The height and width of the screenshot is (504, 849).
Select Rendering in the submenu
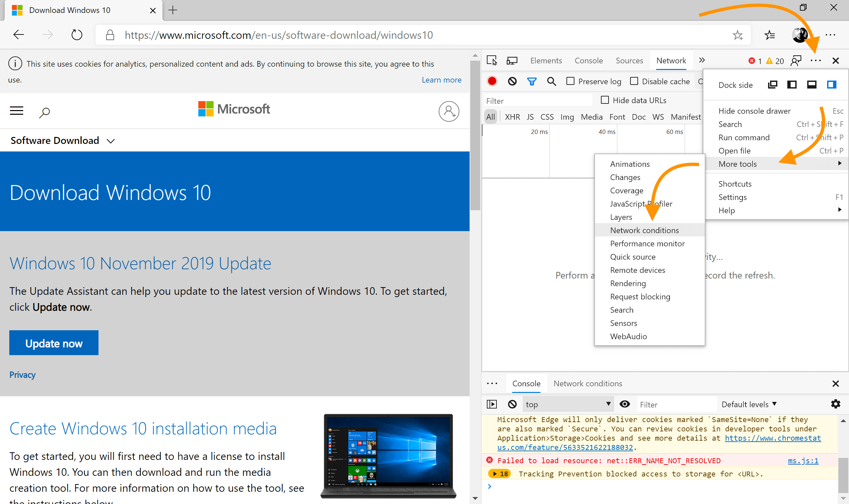[x=650, y=283]
